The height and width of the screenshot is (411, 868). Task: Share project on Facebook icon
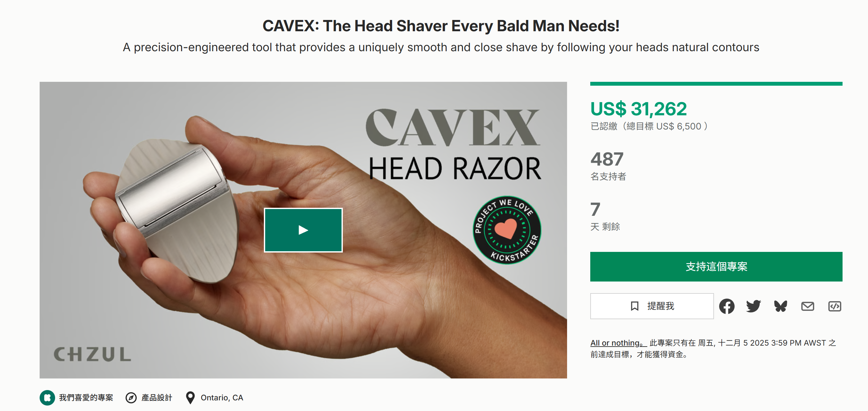[727, 306]
